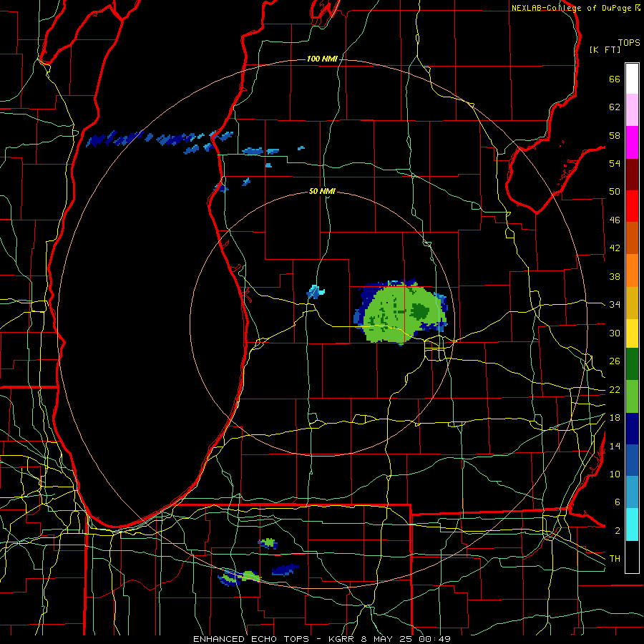The width and height of the screenshot is (644, 644).
Task: Click the gold legend swatch
Action: tap(632, 303)
